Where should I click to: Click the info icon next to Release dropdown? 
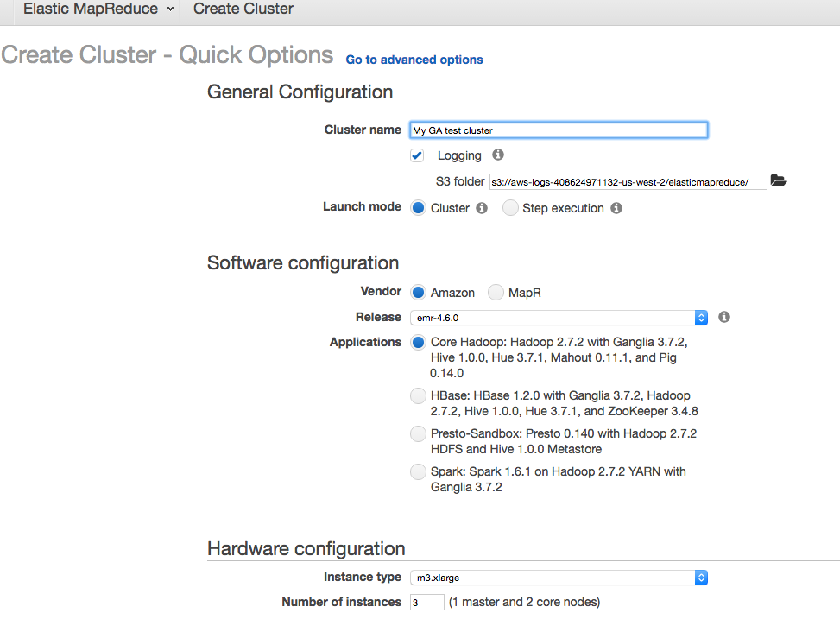pyautogui.click(x=724, y=317)
